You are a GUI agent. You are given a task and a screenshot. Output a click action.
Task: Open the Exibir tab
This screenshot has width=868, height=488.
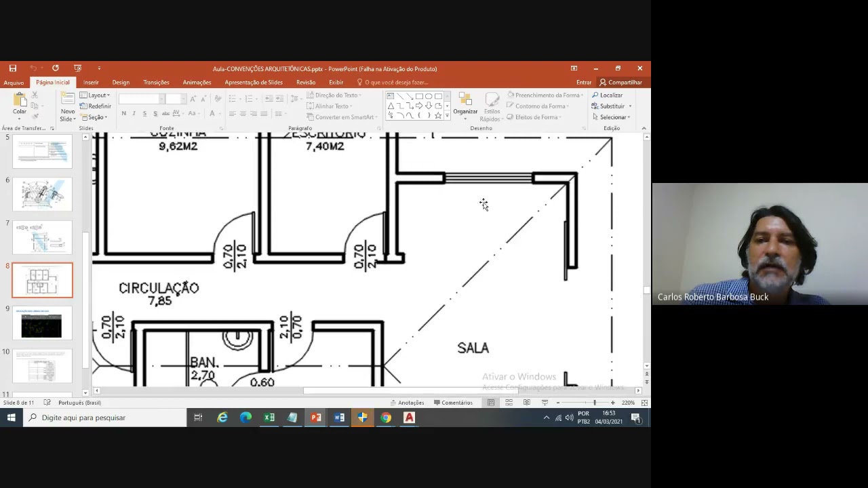[336, 83]
